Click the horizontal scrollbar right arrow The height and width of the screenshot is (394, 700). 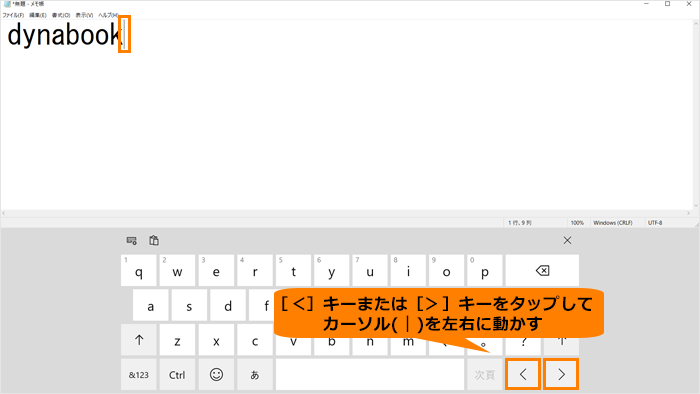(689, 214)
